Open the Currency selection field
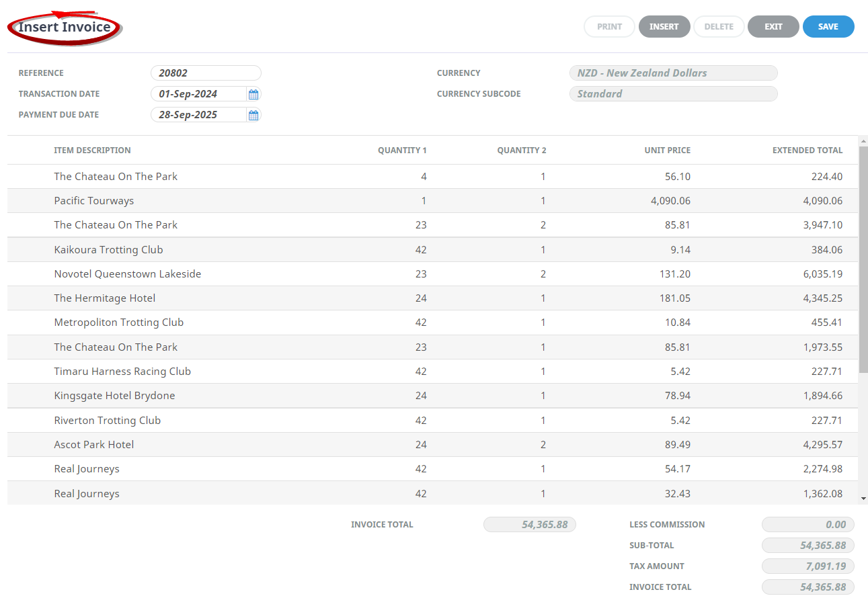This screenshot has height=596, width=868. click(673, 73)
